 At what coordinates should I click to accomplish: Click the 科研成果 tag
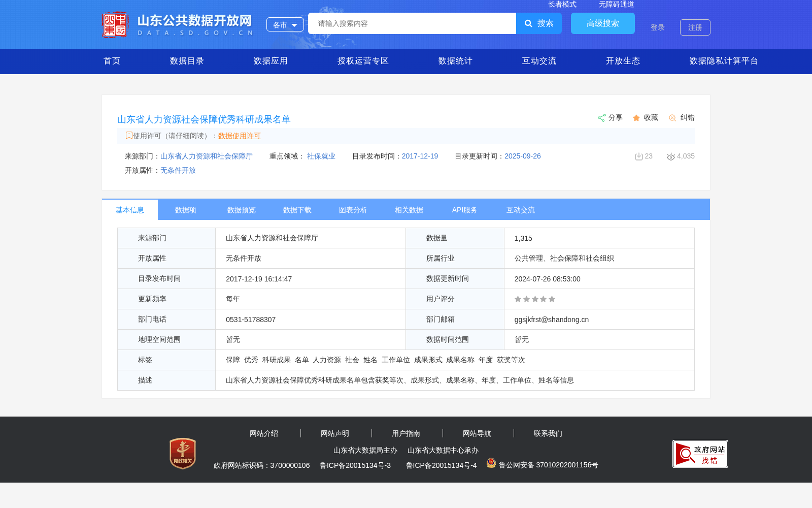click(277, 360)
